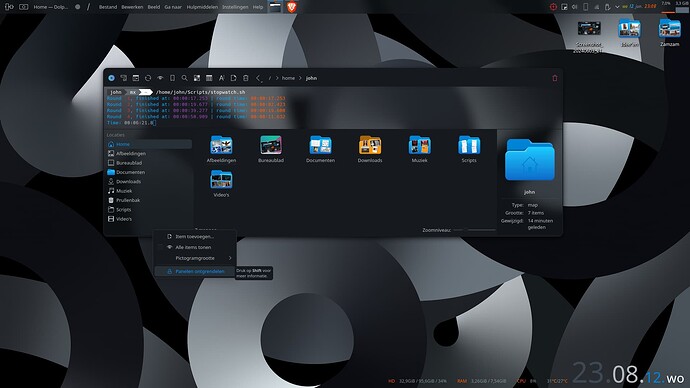Click the large date widget bottom-right

click(628, 373)
